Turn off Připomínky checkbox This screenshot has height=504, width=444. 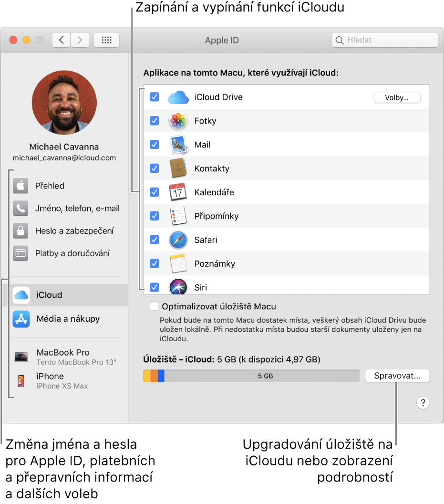pos(155,216)
